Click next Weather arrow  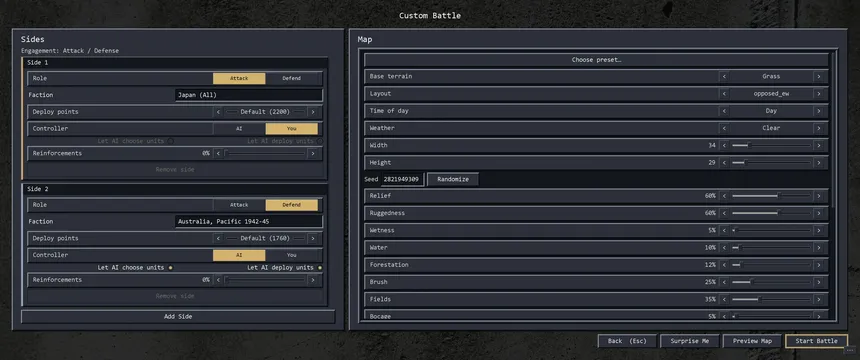(819, 128)
